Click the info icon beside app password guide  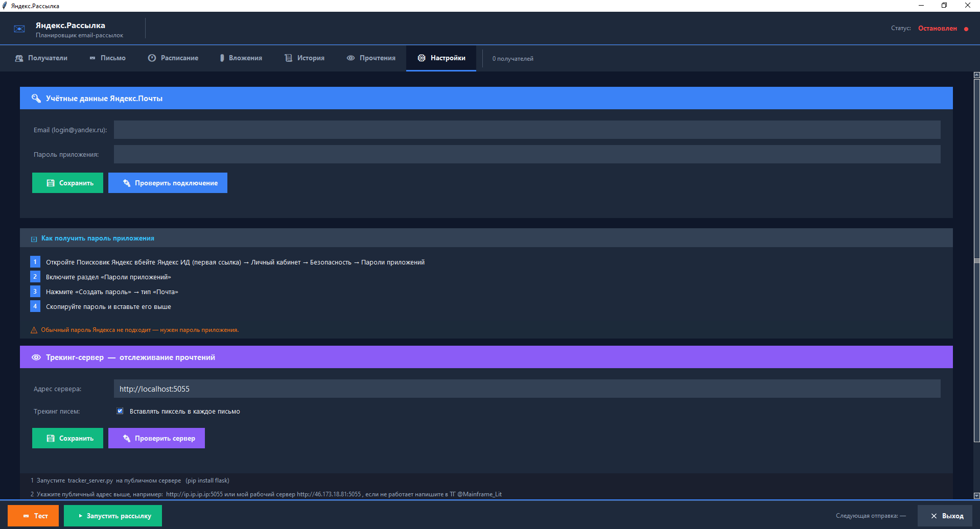point(34,239)
